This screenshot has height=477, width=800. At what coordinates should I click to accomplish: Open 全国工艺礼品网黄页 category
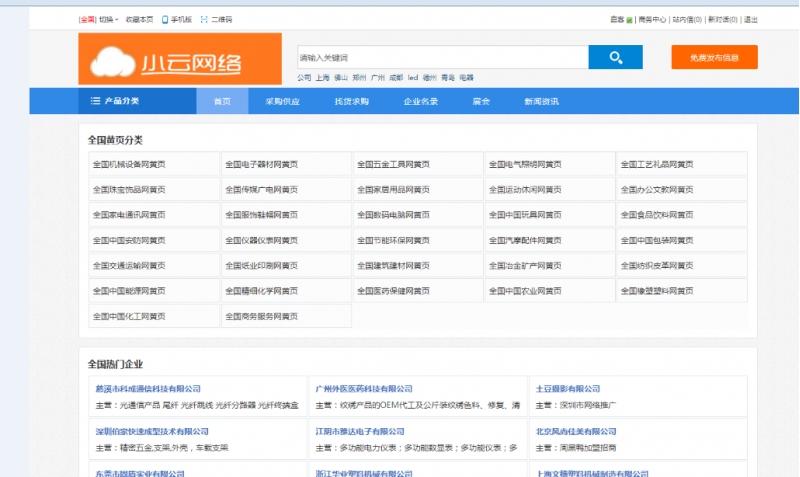coord(657,164)
